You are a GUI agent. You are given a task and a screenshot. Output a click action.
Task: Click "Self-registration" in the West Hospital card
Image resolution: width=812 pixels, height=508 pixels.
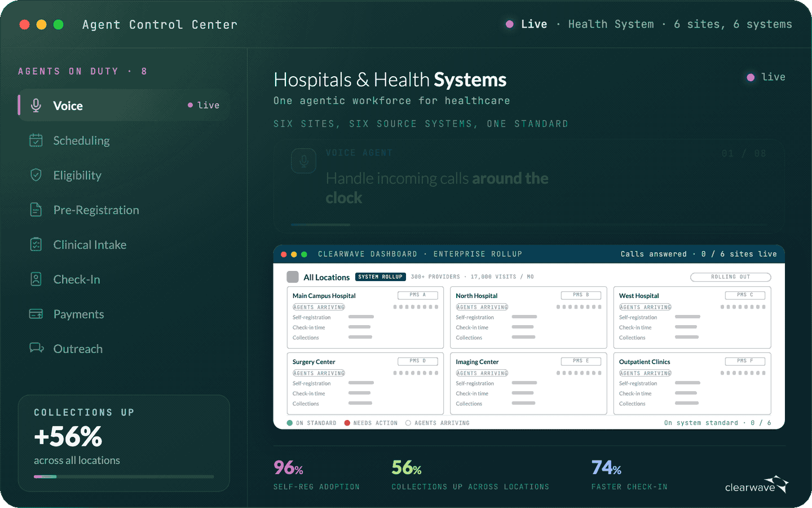[x=638, y=317]
